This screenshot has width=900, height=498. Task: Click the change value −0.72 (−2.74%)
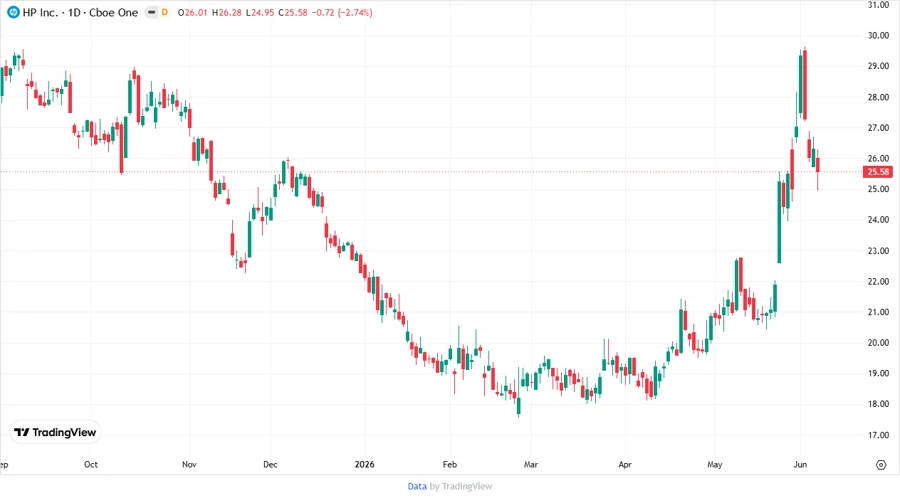342,13
